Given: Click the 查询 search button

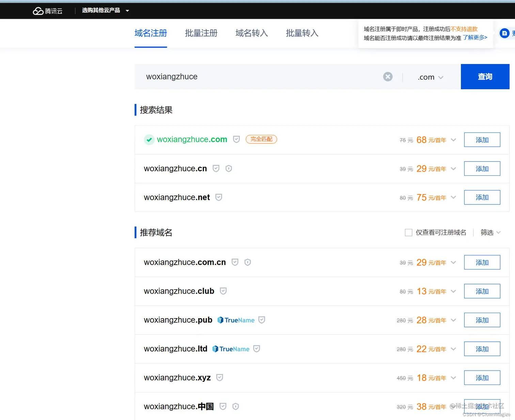Looking at the screenshot, I should tap(485, 77).
